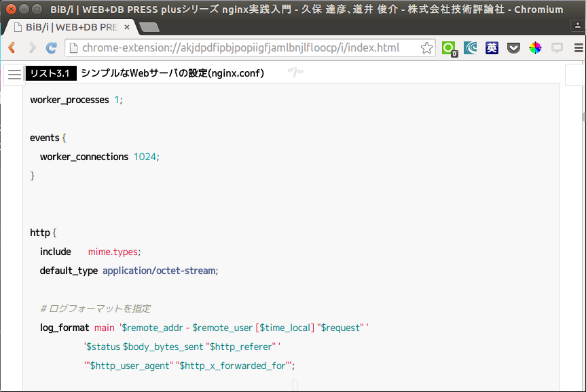The width and height of the screenshot is (586, 392).
Task: Click $http_x_forwarded_for variable text
Action: pos(232,366)
